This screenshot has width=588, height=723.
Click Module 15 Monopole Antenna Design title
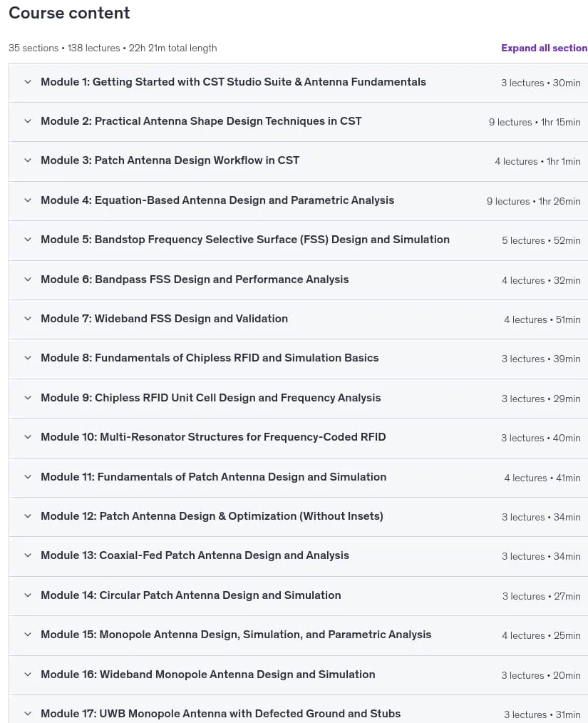point(236,635)
